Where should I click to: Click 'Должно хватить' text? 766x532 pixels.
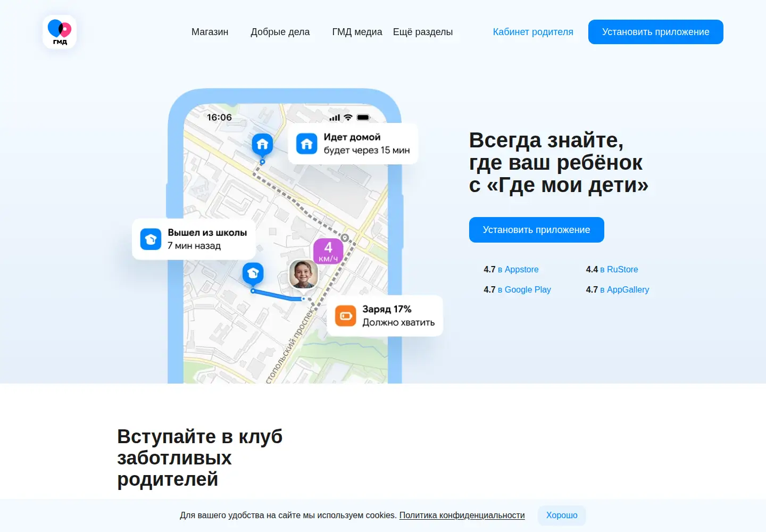click(x=398, y=322)
